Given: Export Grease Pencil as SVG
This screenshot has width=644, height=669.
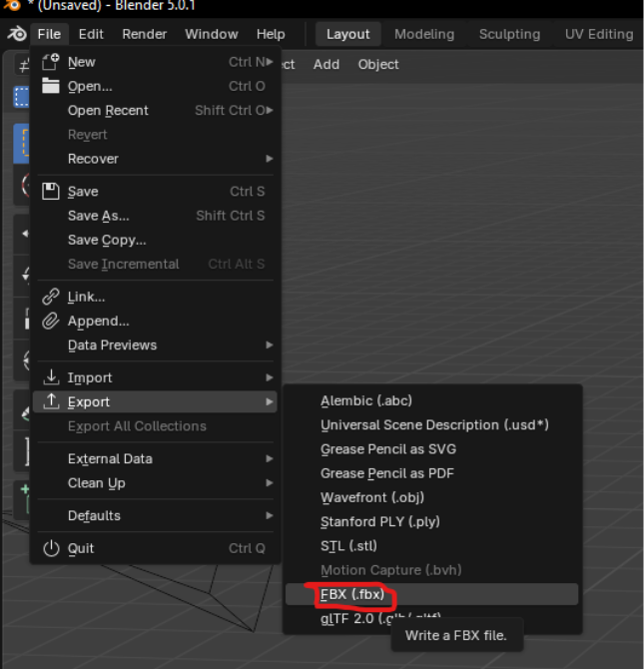Looking at the screenshot, I should (432, 449).
